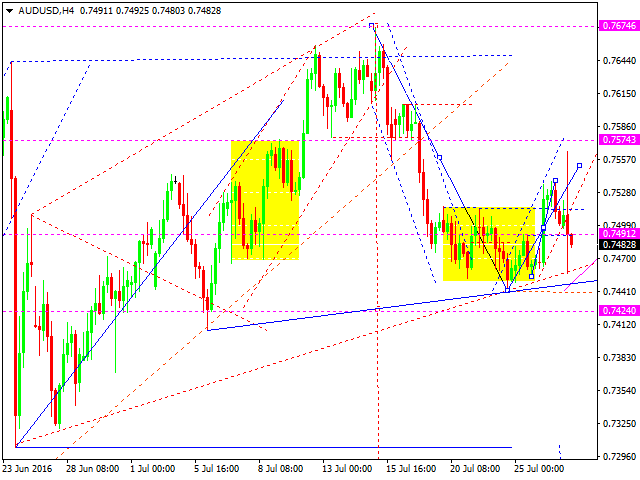Click the 0.75570 price scale value
Viewport: 640px width, 480px height.
pyautogui.click(x=619, y=160)
